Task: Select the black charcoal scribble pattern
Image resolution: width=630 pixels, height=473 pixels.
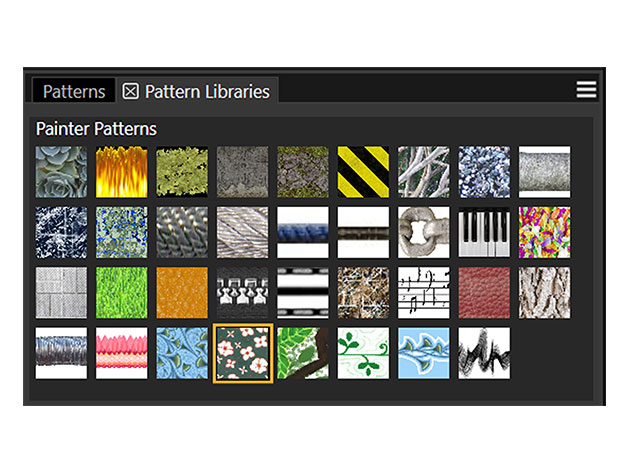Action: 484,353
